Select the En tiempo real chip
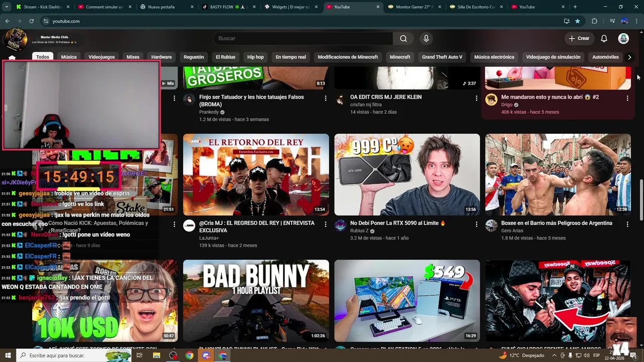 point(291,57)
